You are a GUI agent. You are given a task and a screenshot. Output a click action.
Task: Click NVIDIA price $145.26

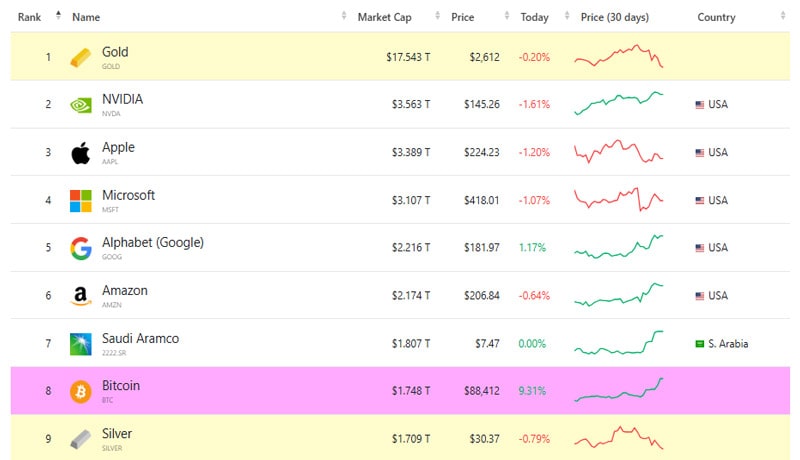(482, 105)
